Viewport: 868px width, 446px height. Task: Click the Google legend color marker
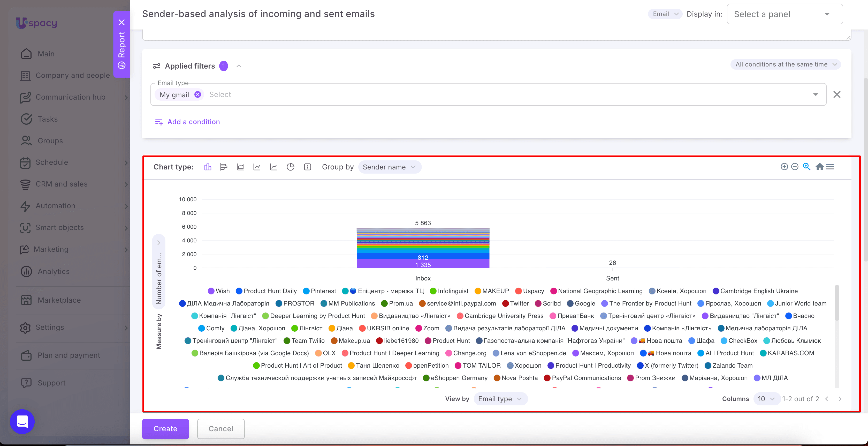(x=570, y=303)
